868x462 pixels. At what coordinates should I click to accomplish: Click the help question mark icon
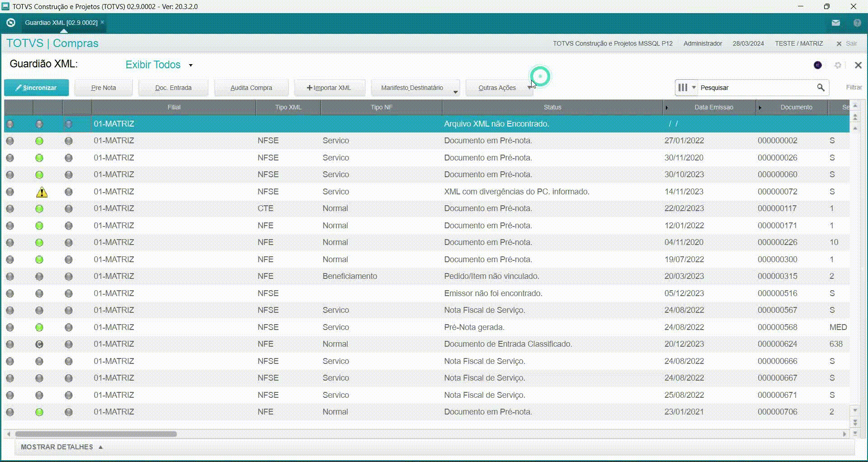pos(857,23)
